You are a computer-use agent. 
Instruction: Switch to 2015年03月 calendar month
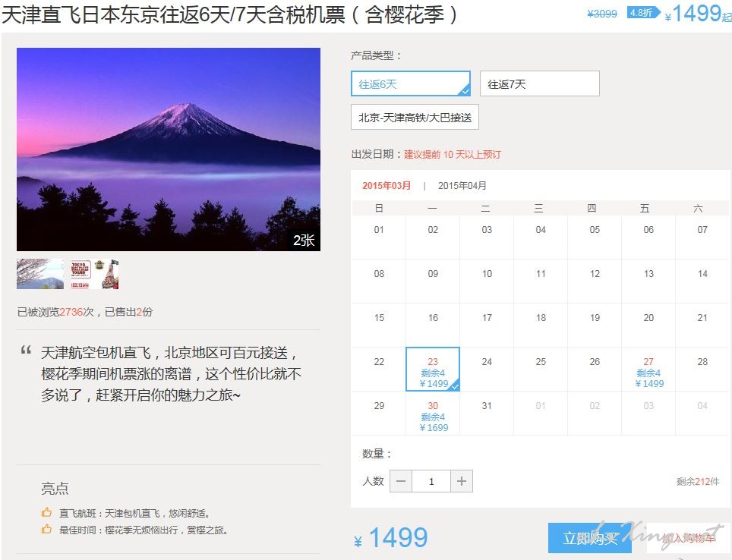387,186
